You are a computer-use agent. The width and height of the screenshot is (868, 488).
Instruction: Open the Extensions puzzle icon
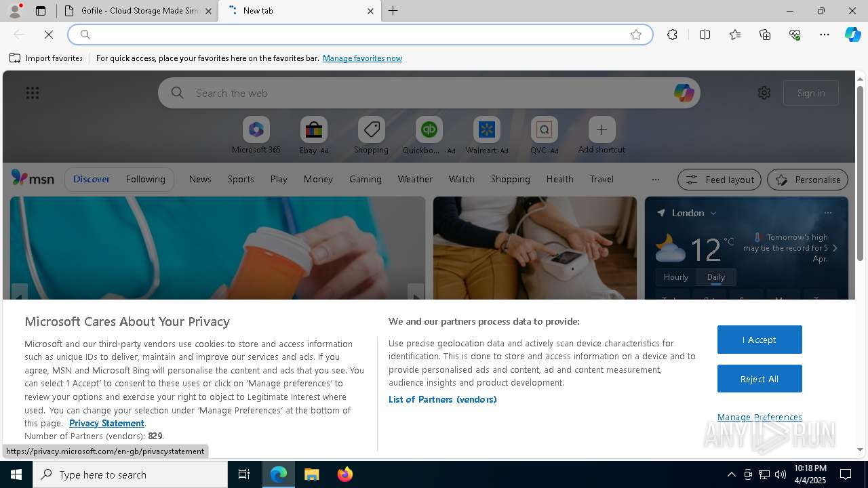[x=672, y=35]
